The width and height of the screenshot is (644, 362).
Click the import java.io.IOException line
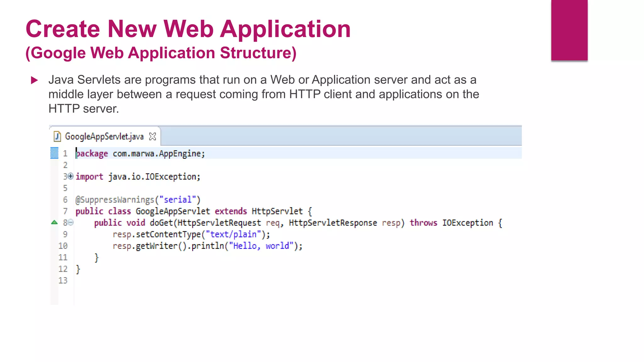138,177
